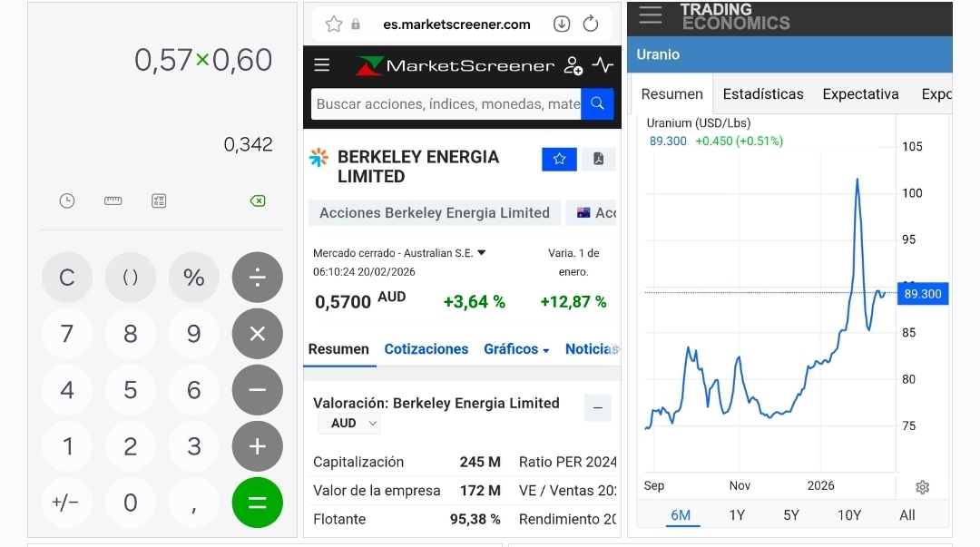Open the Cotizaciones tab
The height and width of the screenshot is (547, 980).
[x=426, y=349]
